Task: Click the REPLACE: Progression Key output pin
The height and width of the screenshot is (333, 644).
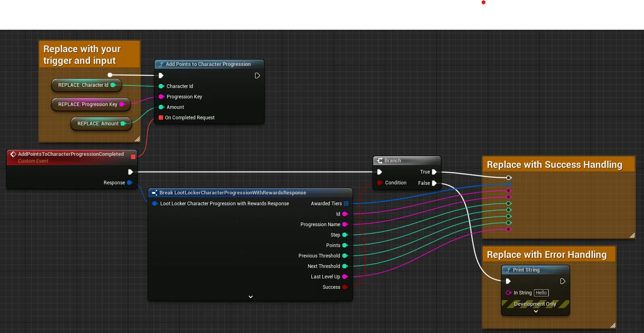Action: point(122,104)
